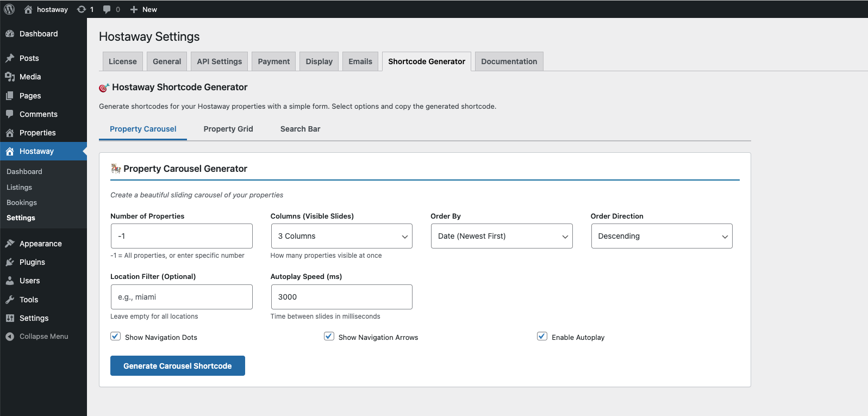Open the Users menu item

coord(43,281)
